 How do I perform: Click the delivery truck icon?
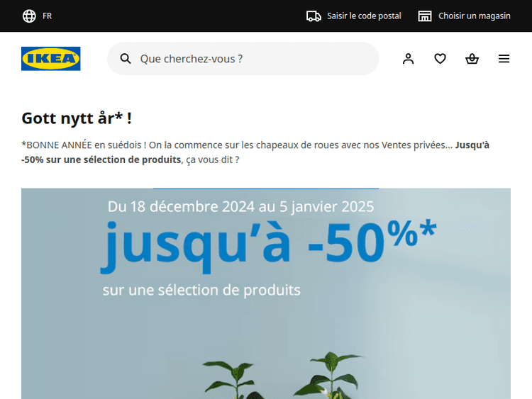314,16
